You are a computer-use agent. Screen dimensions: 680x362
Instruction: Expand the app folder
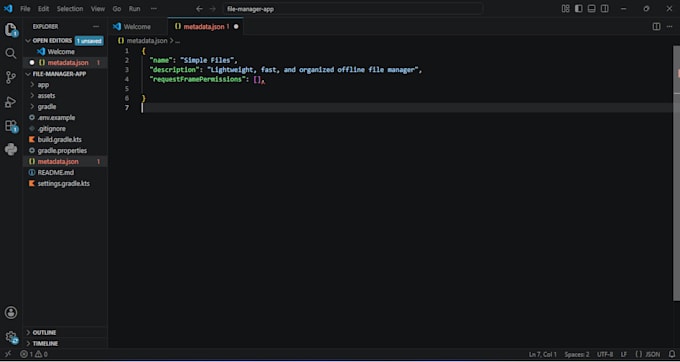[x=43, y=85]
